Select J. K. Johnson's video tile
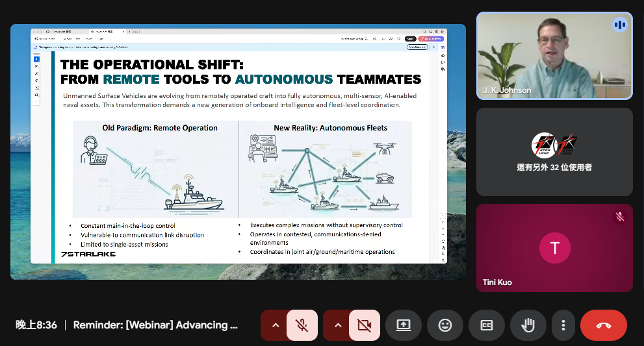The width and height of the screenshot is (644, 346). click(x=554, y=55)
